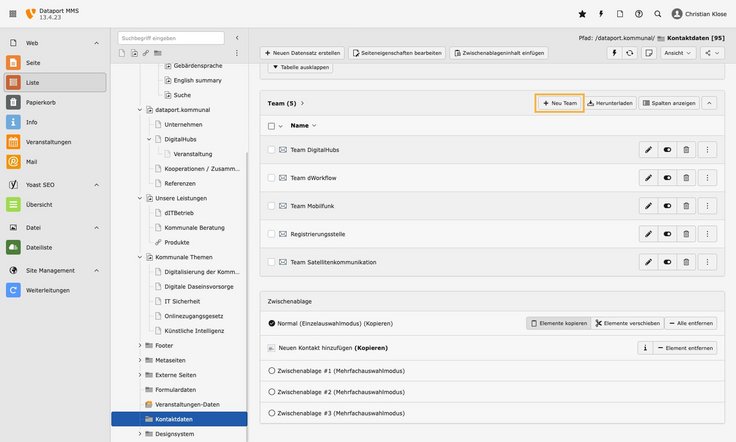Screen dimensions: 736x442
Task: Click the bookmarks star icon in top bar
Action: (583, 14)
